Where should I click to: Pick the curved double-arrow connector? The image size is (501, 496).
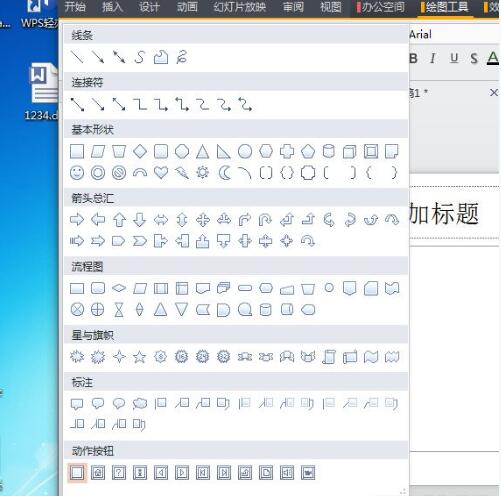click(245, 104)
